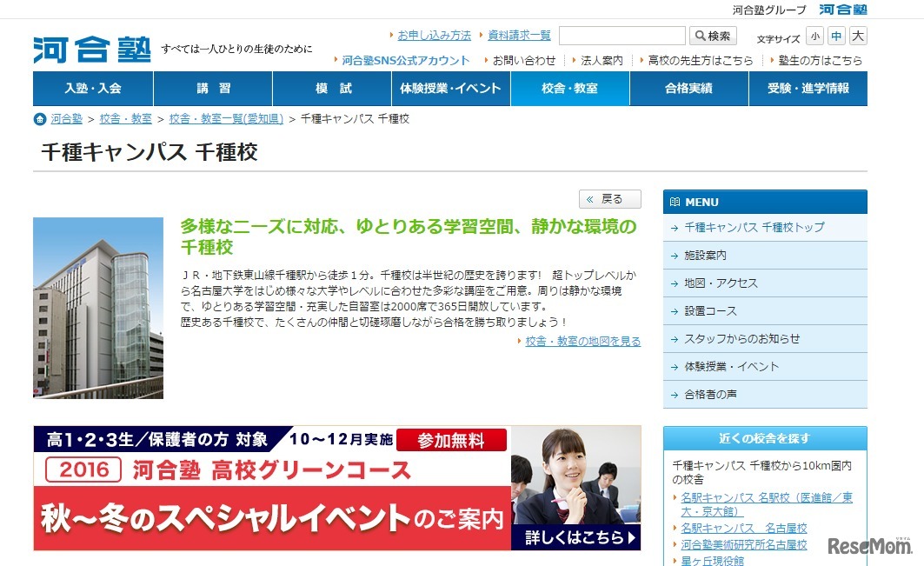Click the home icon in the breadcrumb
The width and height of the screenshot is (924, 566).
(39, 119)
